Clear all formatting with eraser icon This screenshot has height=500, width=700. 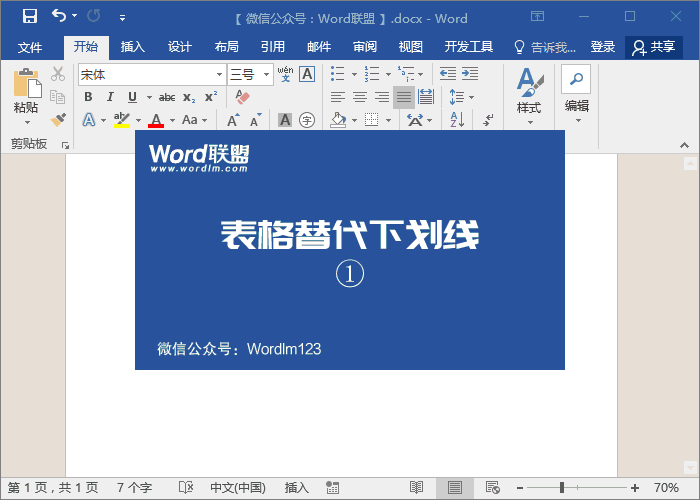[x=242, y=97]
